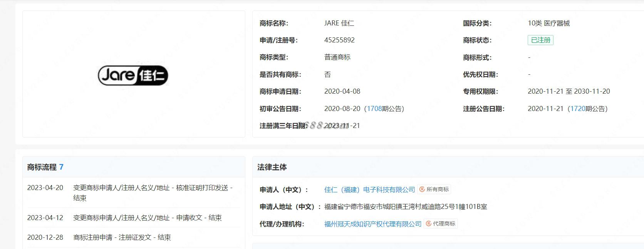This screenshot has height=249, width=644.
Task: Select the 初审公告日期 field label
Action: point(280,109)
